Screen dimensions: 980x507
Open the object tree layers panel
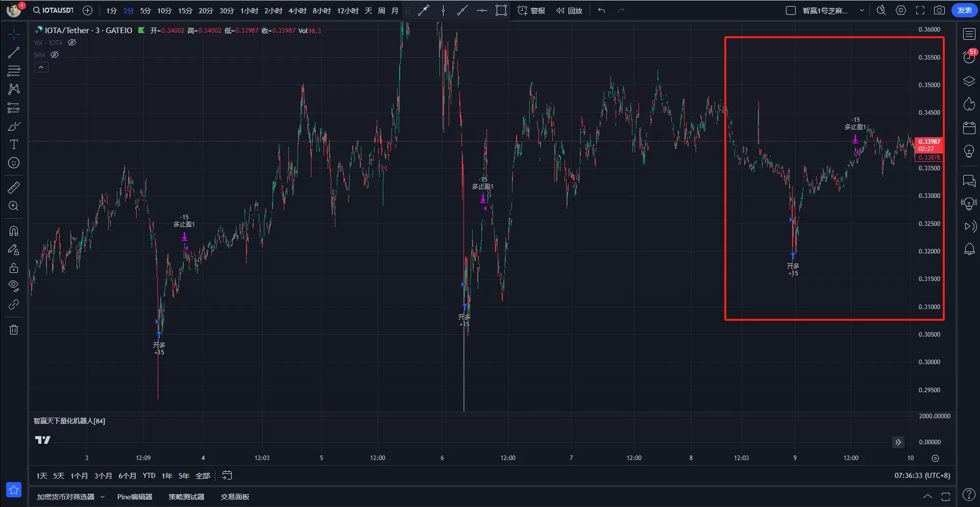(x=969, y=81)
